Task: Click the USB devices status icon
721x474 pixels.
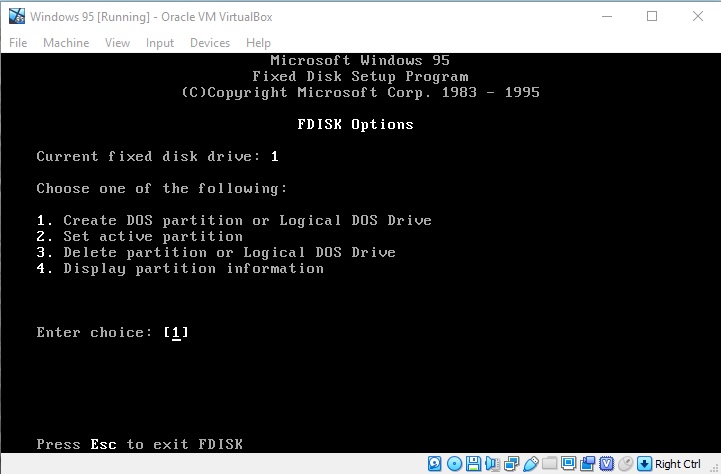Action: 530,463
